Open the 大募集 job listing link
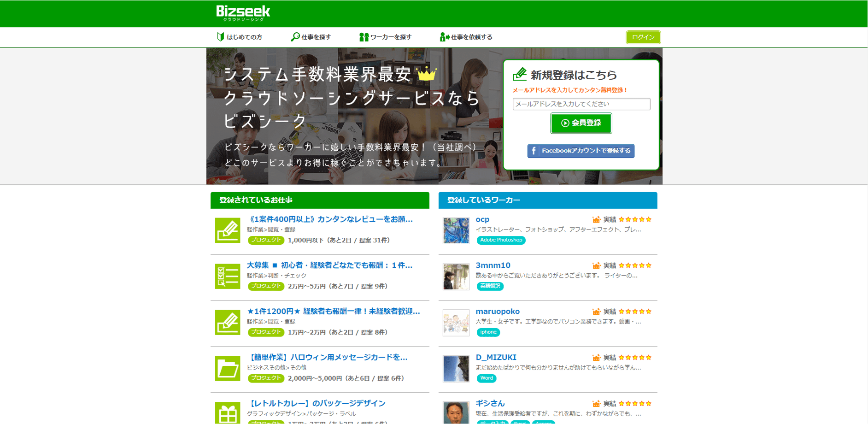The height and width of the screenshot is (424, 868). point(329,265)
